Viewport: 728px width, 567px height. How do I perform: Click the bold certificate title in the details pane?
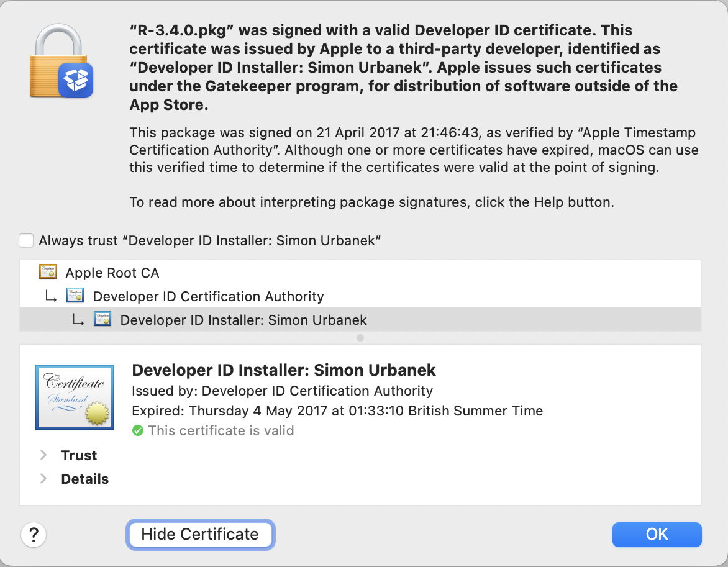pyautogui.click(x=284, y=370)
